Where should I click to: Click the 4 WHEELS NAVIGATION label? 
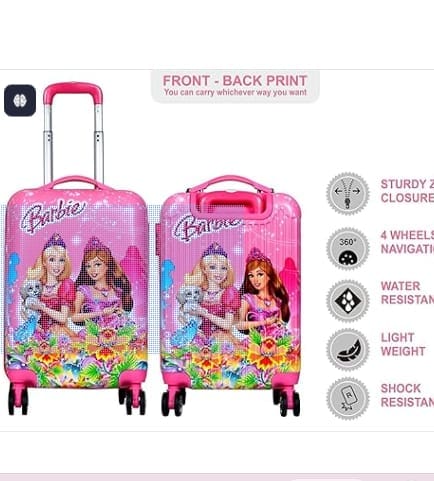point(407,242)
